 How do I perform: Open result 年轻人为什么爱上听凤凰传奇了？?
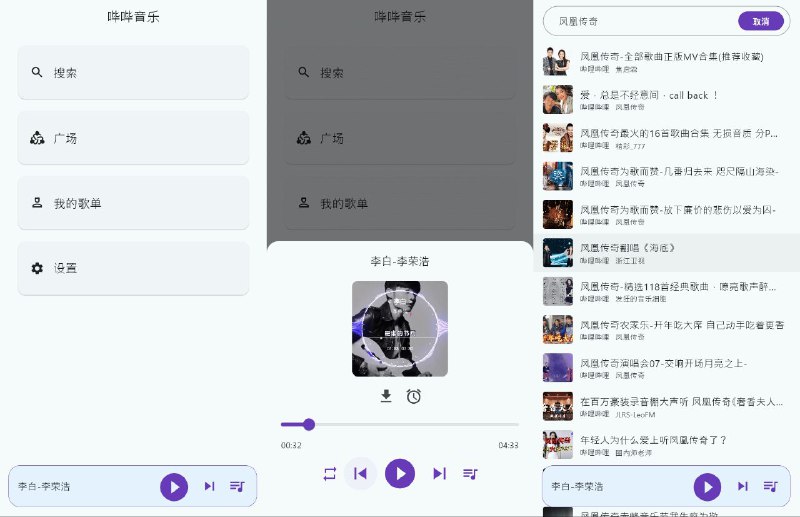(x=666, y=445)
